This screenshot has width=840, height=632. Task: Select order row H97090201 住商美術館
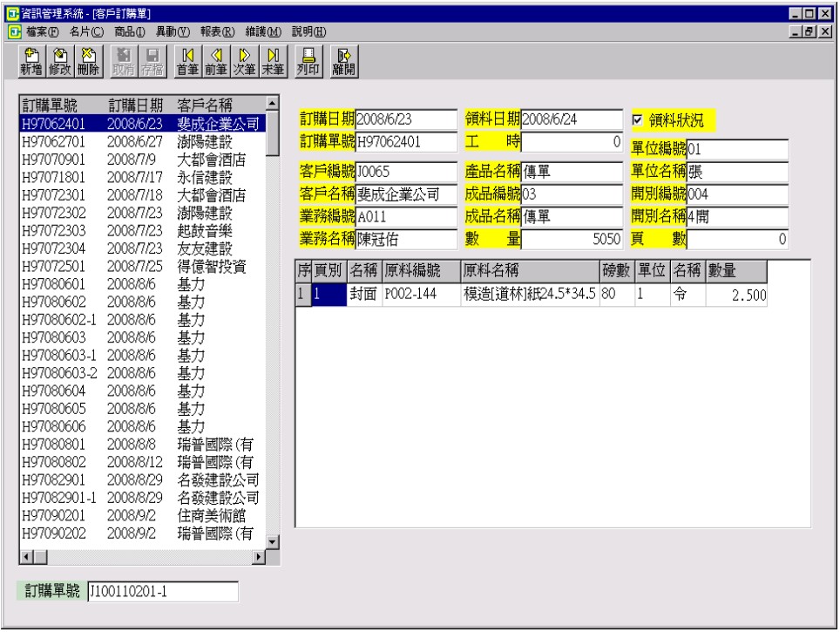(x=143, y=516)
